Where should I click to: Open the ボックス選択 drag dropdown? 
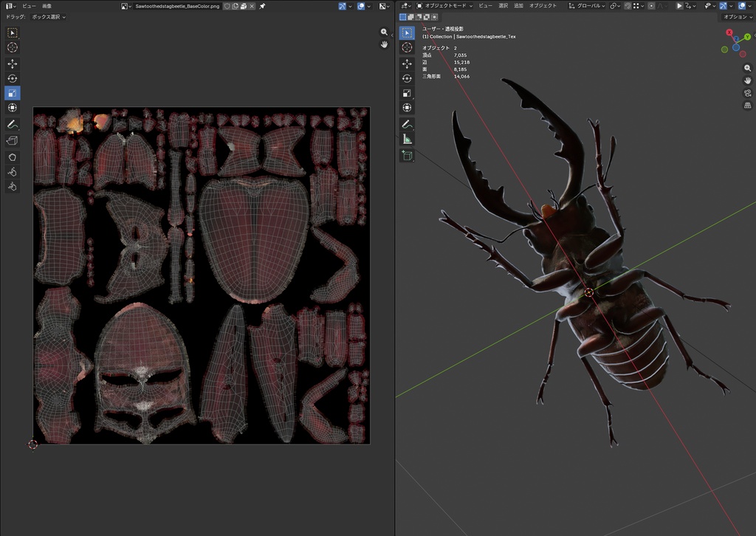pyautogui.click(x=48, y=17)
